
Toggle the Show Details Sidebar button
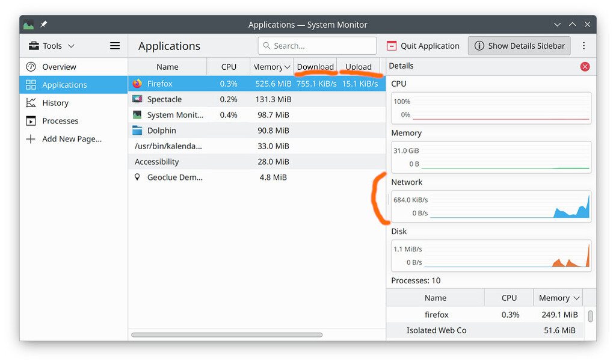519,45
